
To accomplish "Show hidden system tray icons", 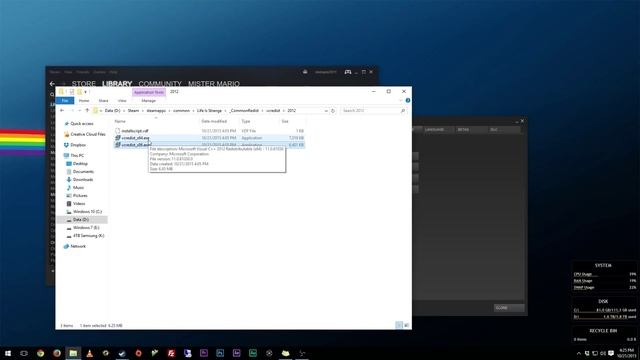I will (579, 353).
